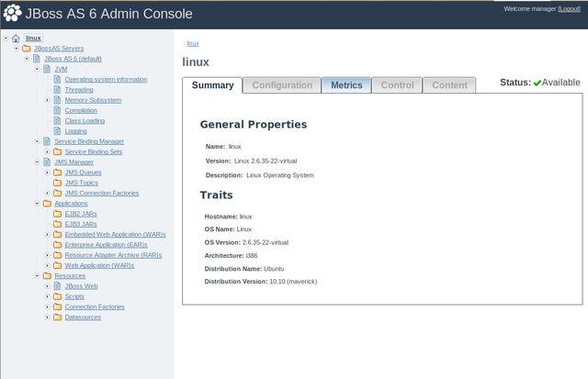The image size is (588, 379).
Task: Click the page icon next to Compilation
Action: [57, 110]
